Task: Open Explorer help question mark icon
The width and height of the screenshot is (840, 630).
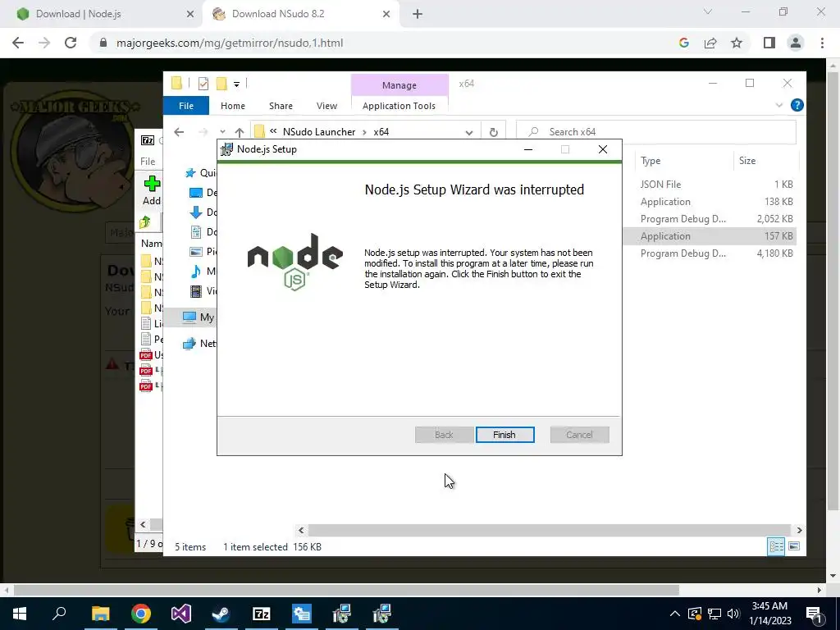Action: (x=797, y=105)
